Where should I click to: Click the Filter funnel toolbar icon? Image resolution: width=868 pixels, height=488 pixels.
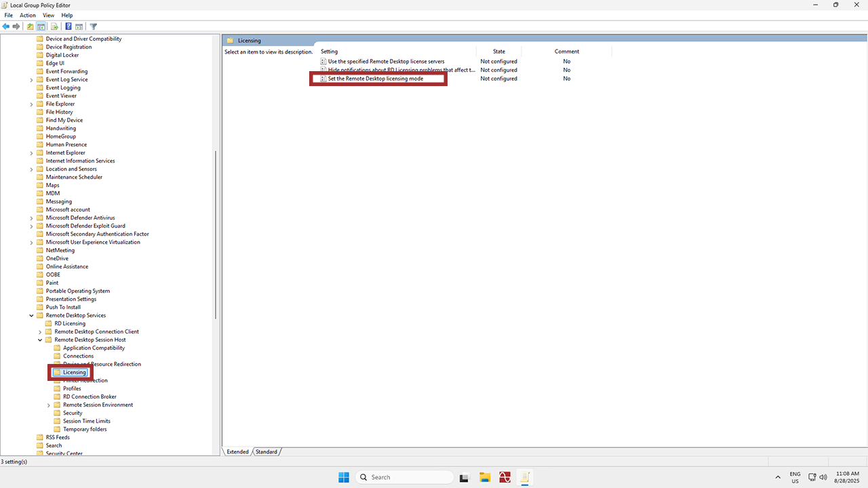[94, 26]
